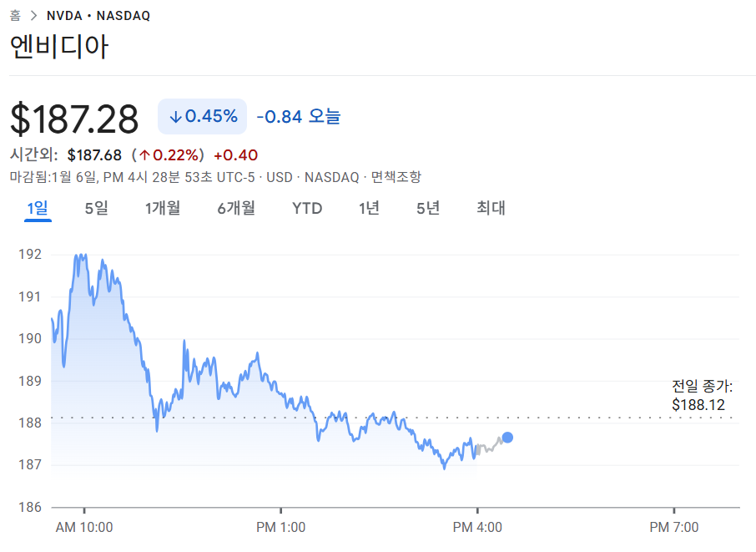Viewport: 756px width, 552px height.
Task: Click the gray after-hours line segment
Action: tap(490, 448)
